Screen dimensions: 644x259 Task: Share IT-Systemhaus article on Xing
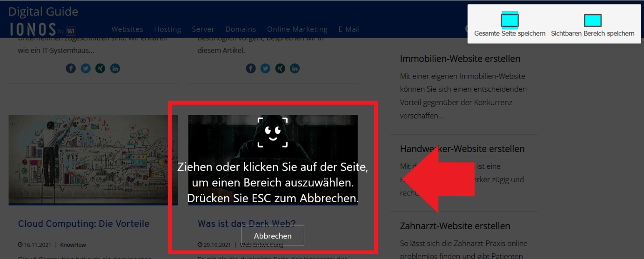tap(101, 68)
